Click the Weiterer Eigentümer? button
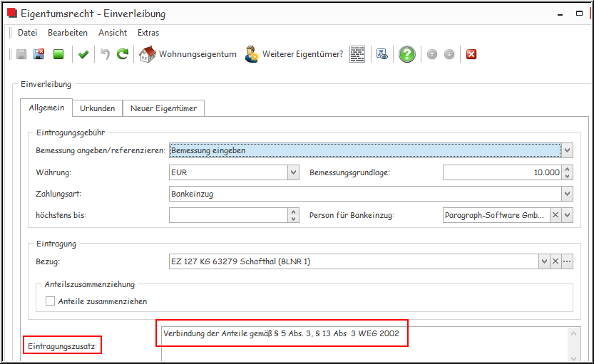Image resolution: width=594 pixels, height=364 pixels. tap(294, 54)
